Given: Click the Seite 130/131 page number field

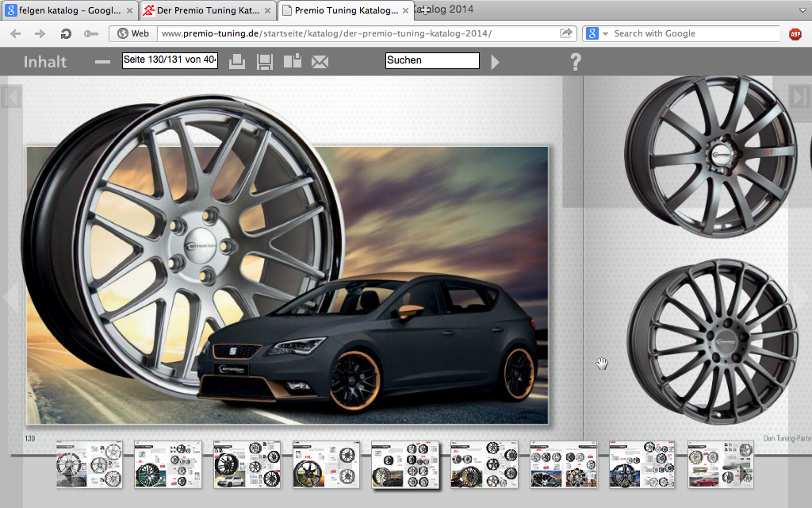Looking at the screenshot, I should pyautogui.click(x=170, y=60).
